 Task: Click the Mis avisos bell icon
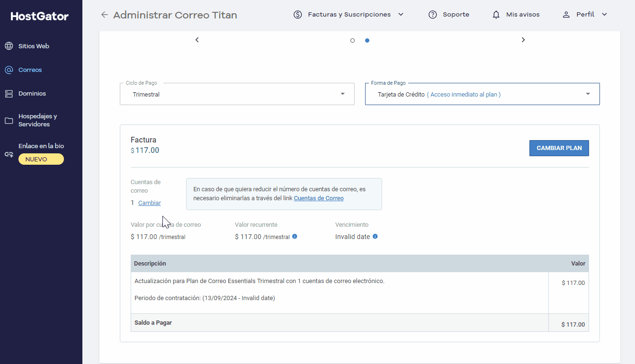(496, 15)
